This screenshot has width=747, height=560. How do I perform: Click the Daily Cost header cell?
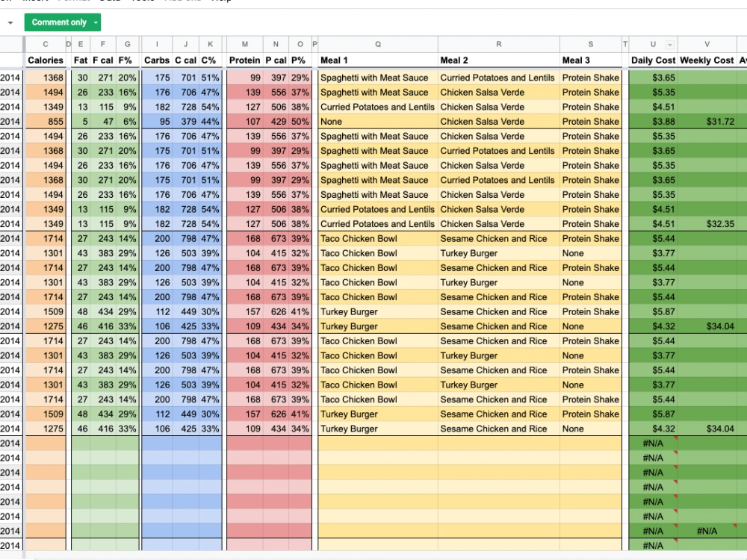click(653, 60)
